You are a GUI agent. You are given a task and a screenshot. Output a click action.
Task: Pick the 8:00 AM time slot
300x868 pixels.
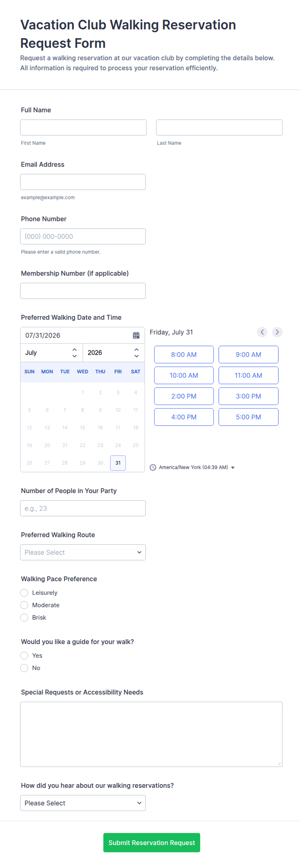(184, 355)
